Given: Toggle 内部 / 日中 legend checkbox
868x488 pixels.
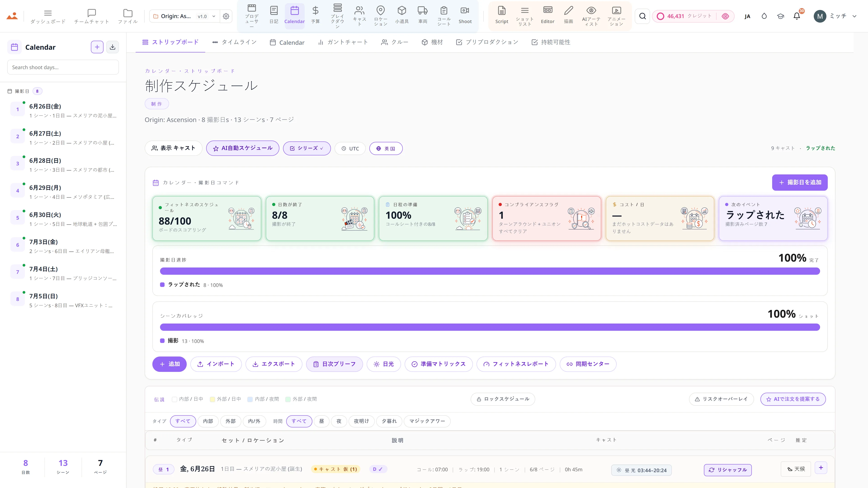Looking at the screenshot, I should [x=174, y=399].
